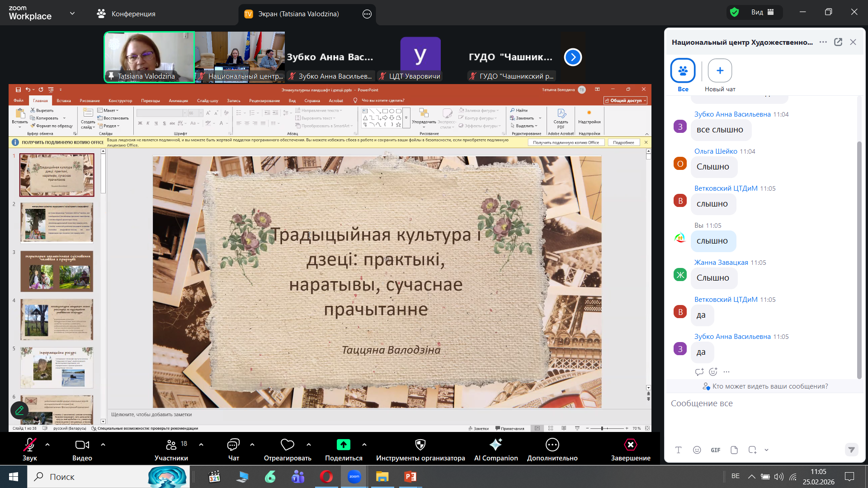Click the green Поделиться share button
Viewport: 868px width, 488px height.
[343, 445]
